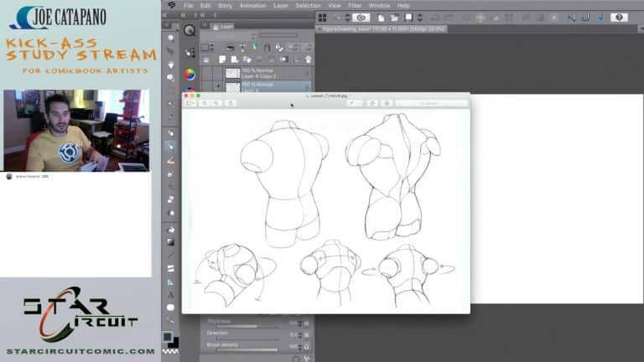Image resolution: width=644 pixels, height=362 pixels.
Task: Click the Quick Access palette icon
Action: pyautogui.click(x=190, y=30)
